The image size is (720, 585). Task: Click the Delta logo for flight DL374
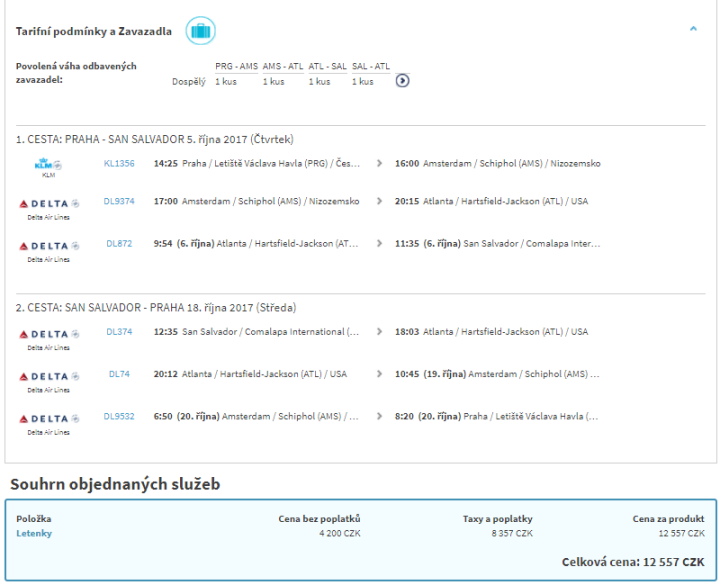pos(48,334)
